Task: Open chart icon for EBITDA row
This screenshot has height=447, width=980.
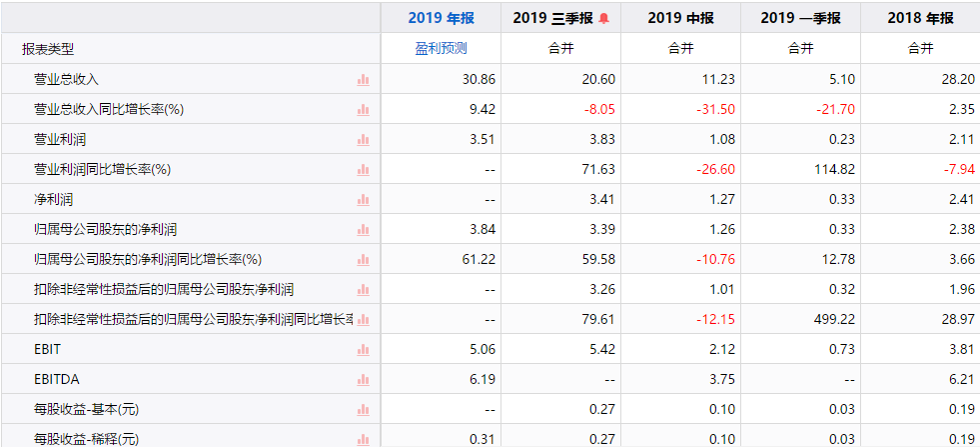Action: 363,380
